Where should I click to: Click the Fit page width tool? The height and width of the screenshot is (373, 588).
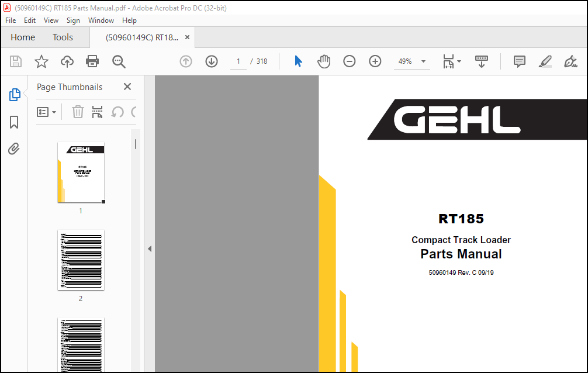pyautogui.click(x=448, y=61)
